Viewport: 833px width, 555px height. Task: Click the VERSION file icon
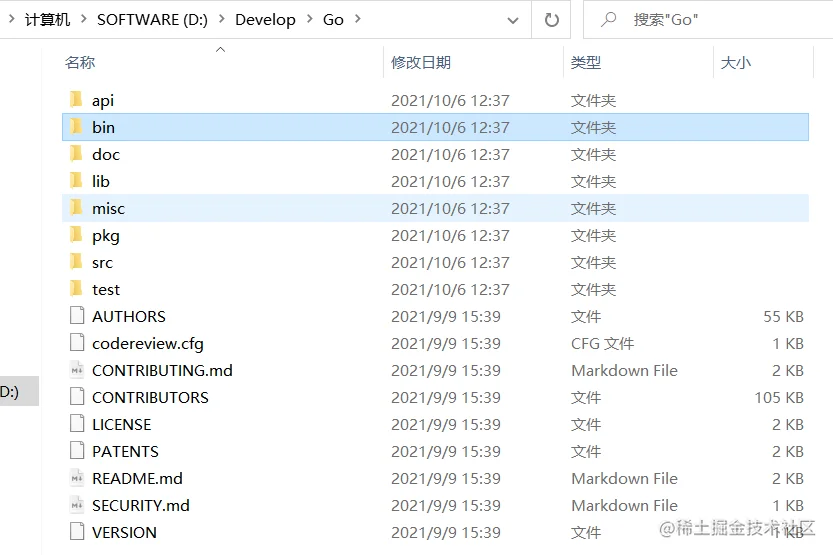click(x=77, y=532)
